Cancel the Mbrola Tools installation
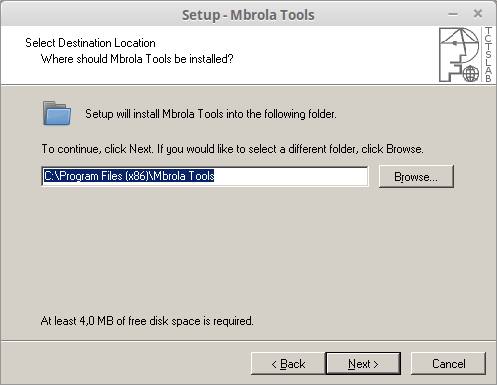This screenshot has width=497, height=385. pos(448,363)
